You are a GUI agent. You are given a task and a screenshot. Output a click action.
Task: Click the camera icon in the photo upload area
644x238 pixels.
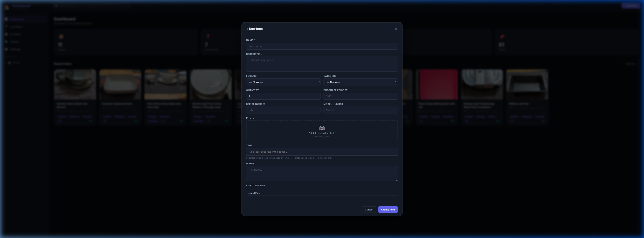tap(322, 128)
